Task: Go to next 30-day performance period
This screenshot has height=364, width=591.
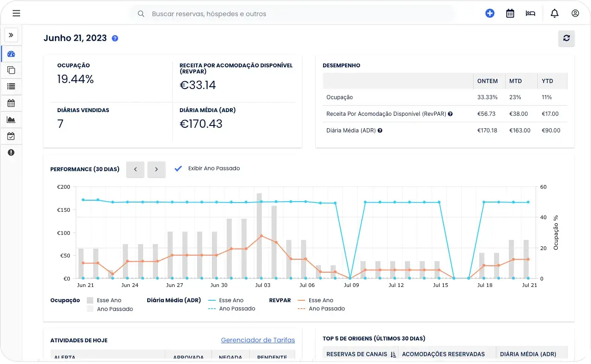Action: pyautogui.click(x=157, y=169)
